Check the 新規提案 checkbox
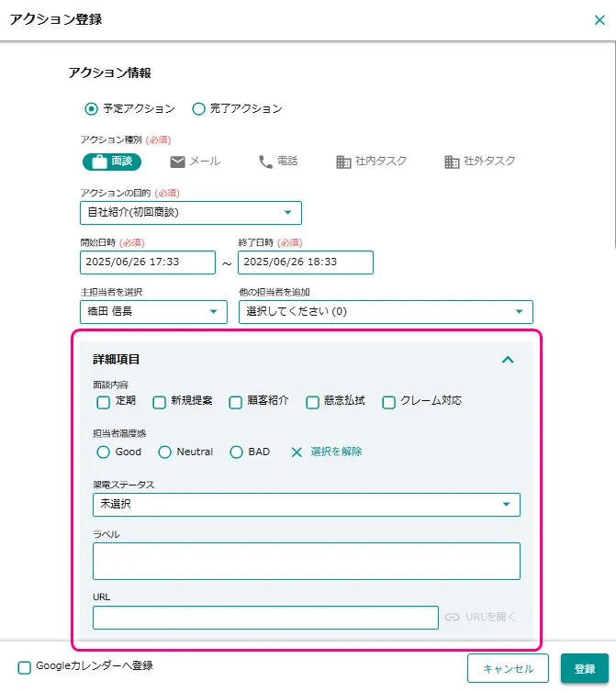 pos(160,401)
